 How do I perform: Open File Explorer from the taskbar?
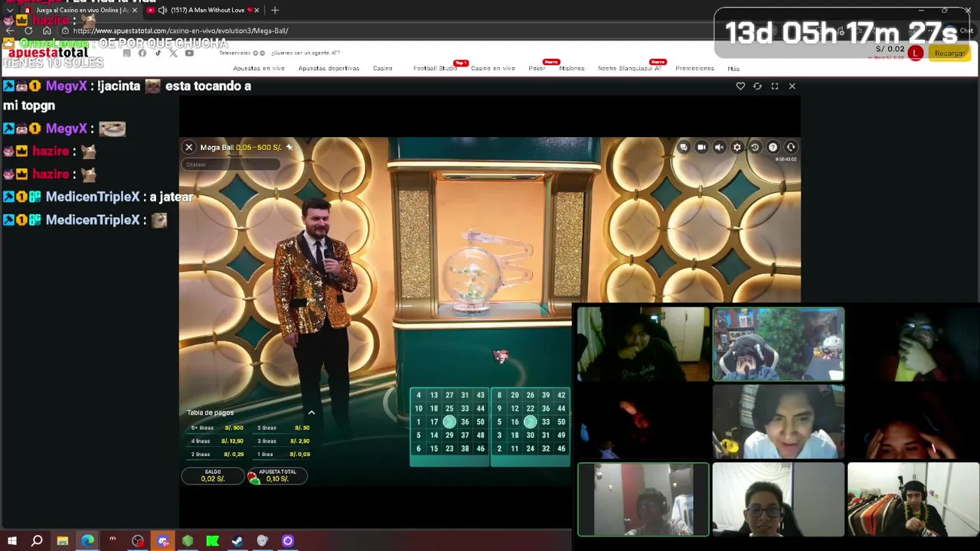point(62,541)
